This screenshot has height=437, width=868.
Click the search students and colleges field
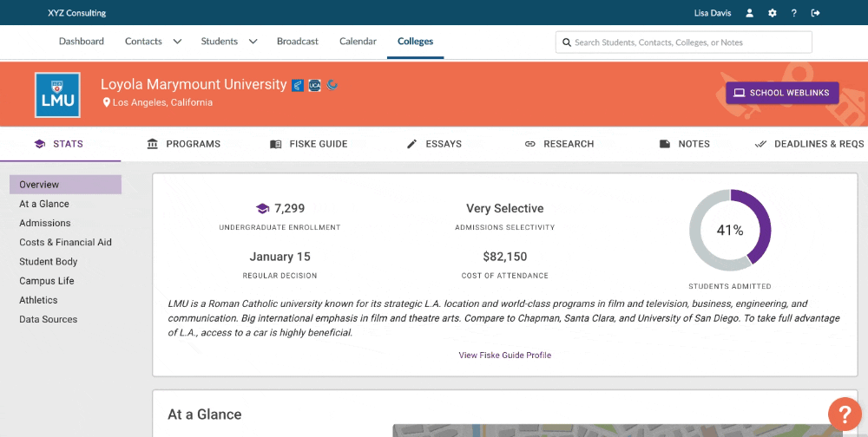(684, 42)
